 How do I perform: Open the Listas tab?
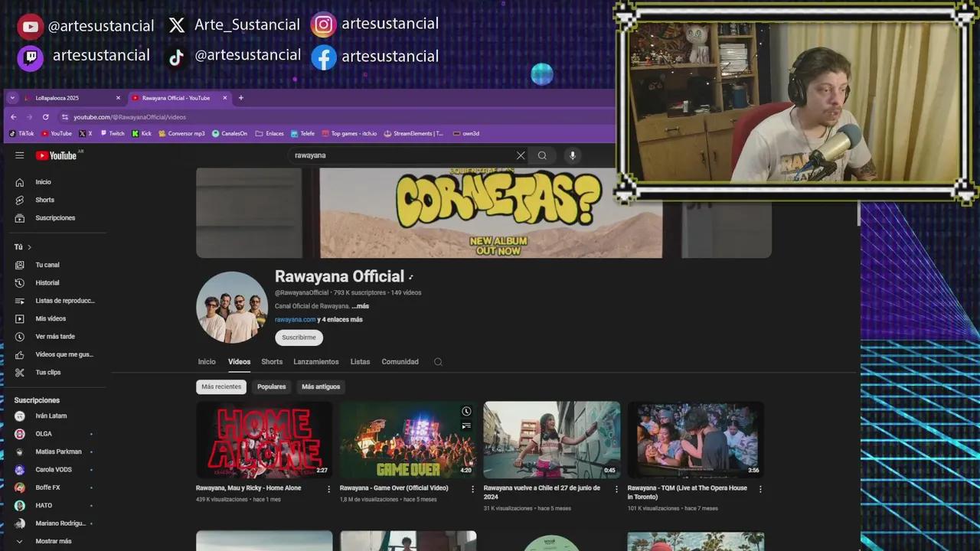pos(360,362)
